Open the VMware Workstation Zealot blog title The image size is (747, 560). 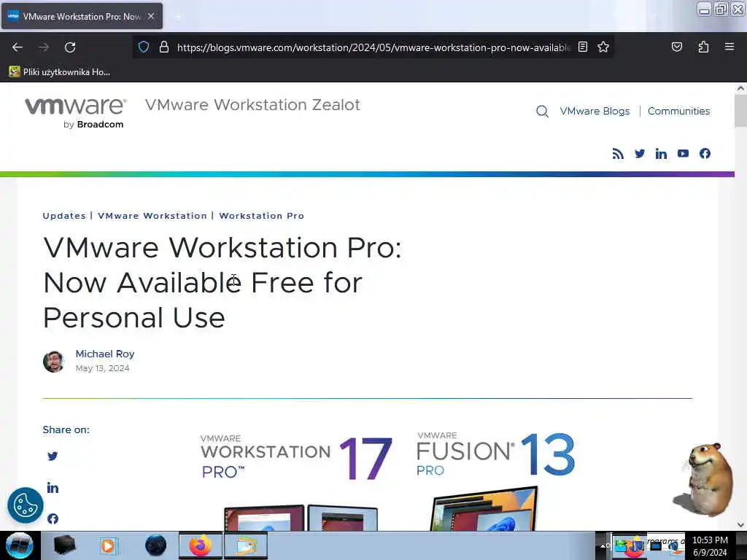click(x=252, y=105)
